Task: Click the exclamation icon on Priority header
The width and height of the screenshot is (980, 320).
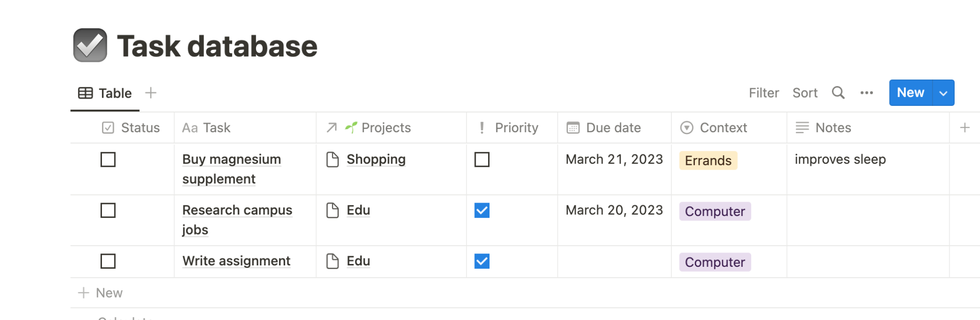Action: coord(482,127)
